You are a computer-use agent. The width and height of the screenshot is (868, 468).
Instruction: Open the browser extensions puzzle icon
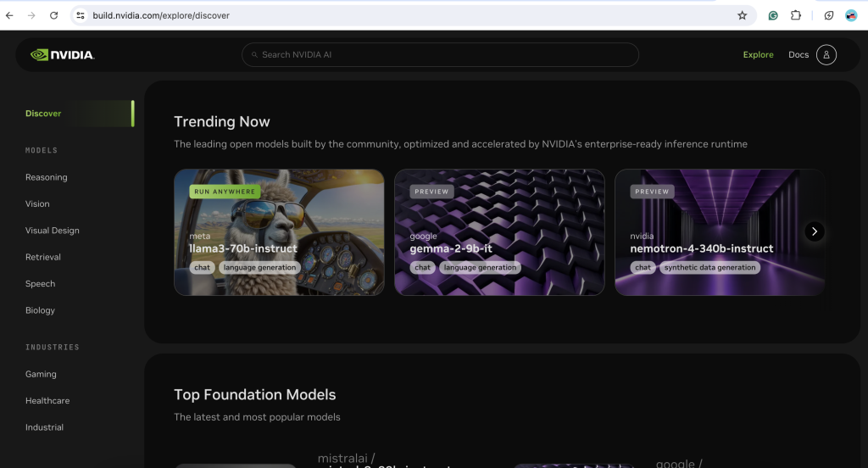click(795, 15)
